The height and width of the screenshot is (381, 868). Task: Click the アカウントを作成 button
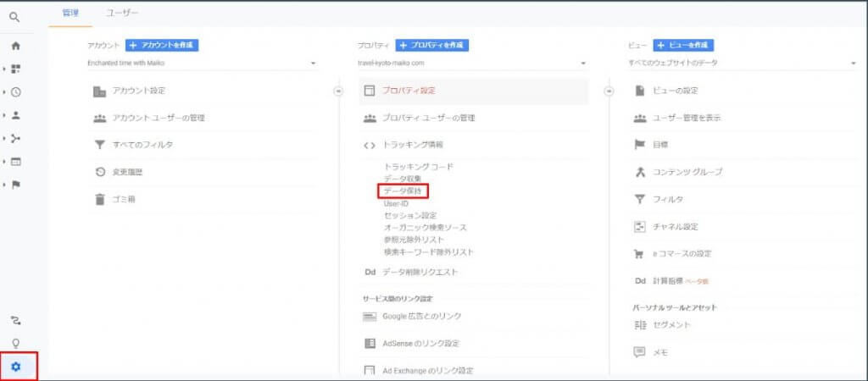coord(162,45)
